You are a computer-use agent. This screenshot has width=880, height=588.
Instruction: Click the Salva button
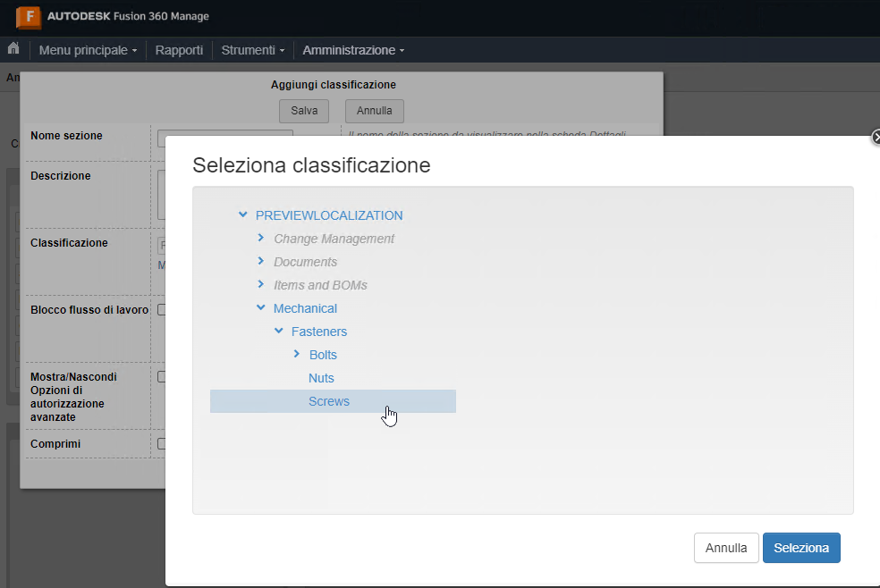[303, 111]
